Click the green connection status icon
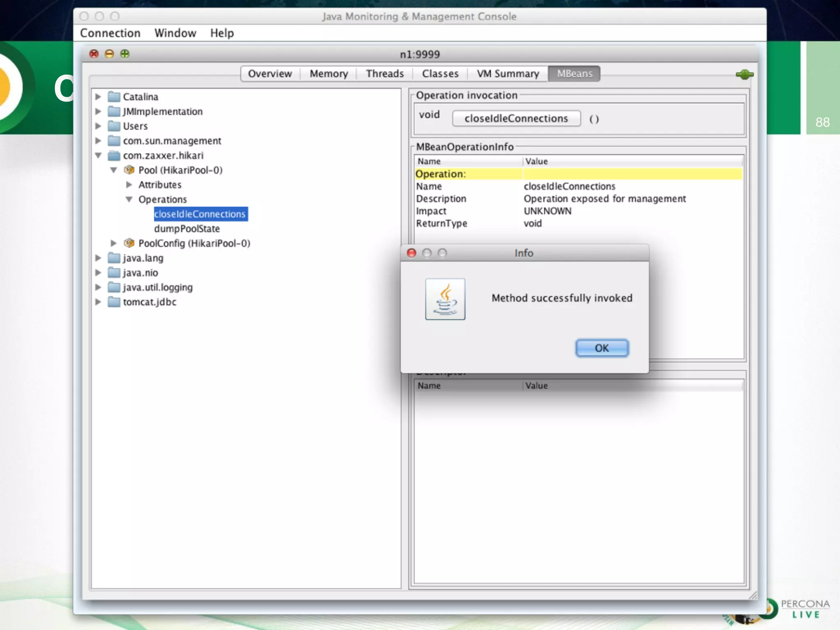The width and height of the screenshot is (840, 630). (744, 75)
